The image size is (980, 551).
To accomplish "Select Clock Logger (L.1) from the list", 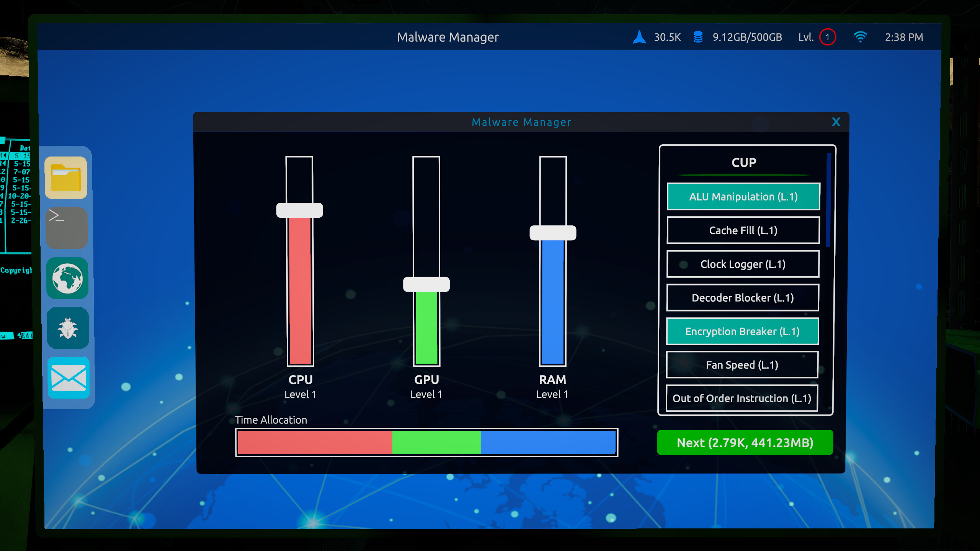I will (743, 264).
